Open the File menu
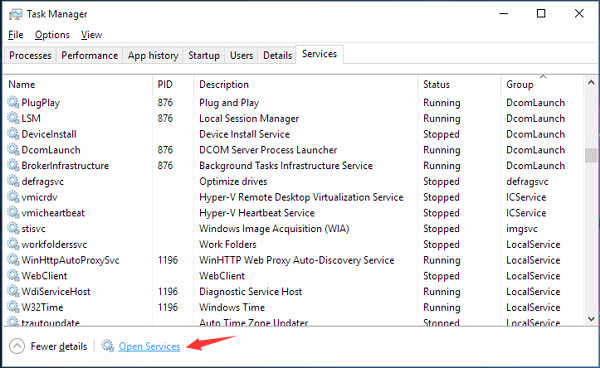600x368 pixels. pyautogui.click(x=16, y=35)
